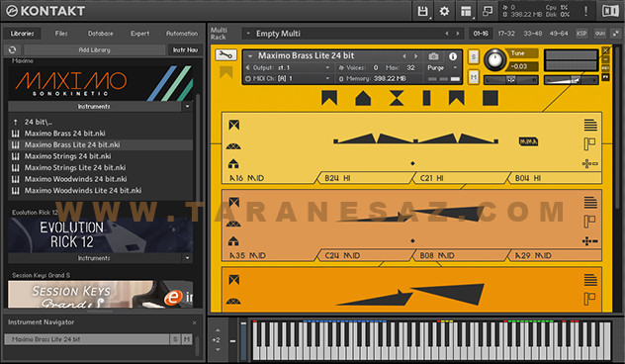Select C24 MID phrase slot
The height and width of the screenshot is (364, 625).
click(365, 255)
